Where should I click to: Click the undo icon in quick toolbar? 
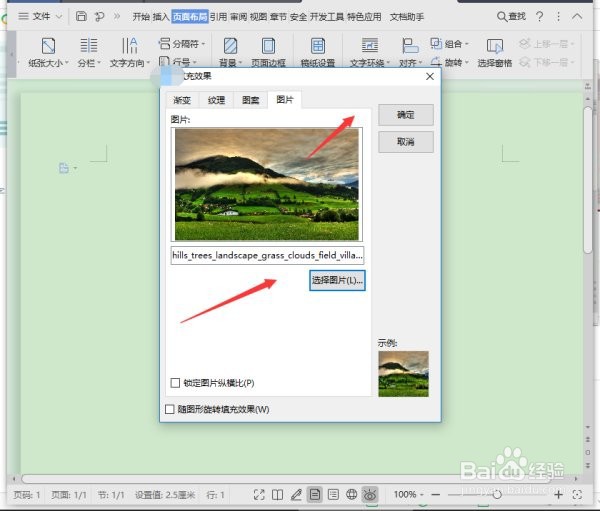99,16
